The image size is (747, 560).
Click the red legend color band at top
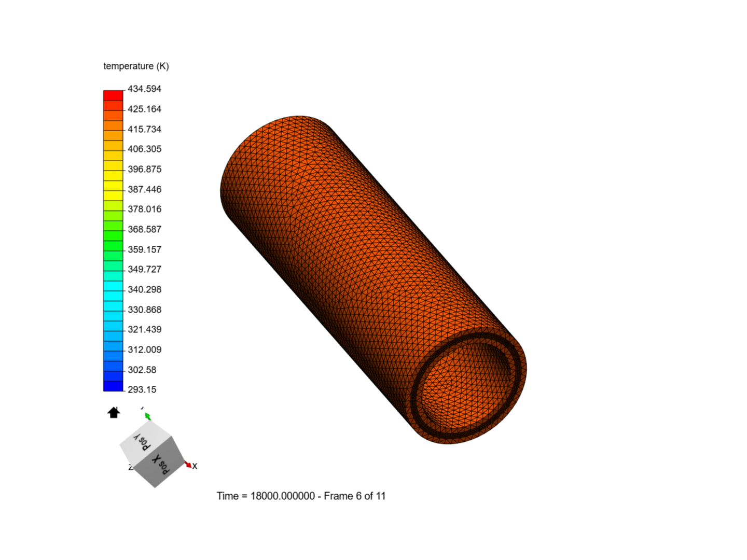tap(113, 95)
